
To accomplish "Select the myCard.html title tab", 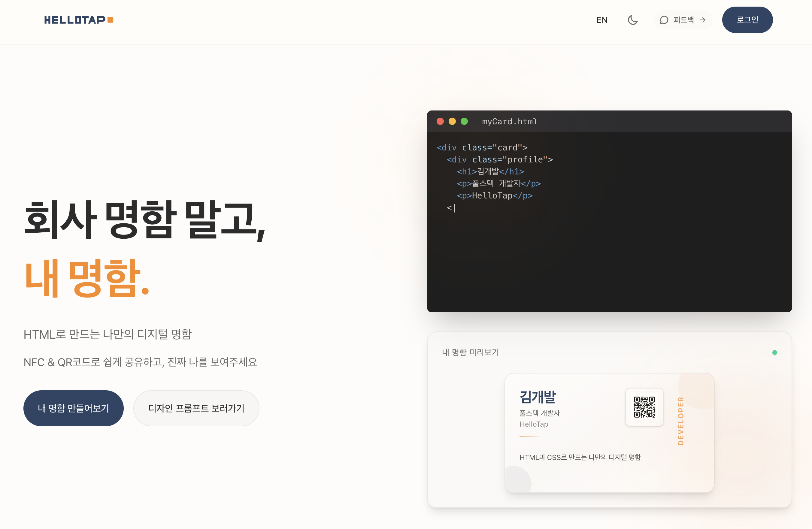I will coord(510,121).
